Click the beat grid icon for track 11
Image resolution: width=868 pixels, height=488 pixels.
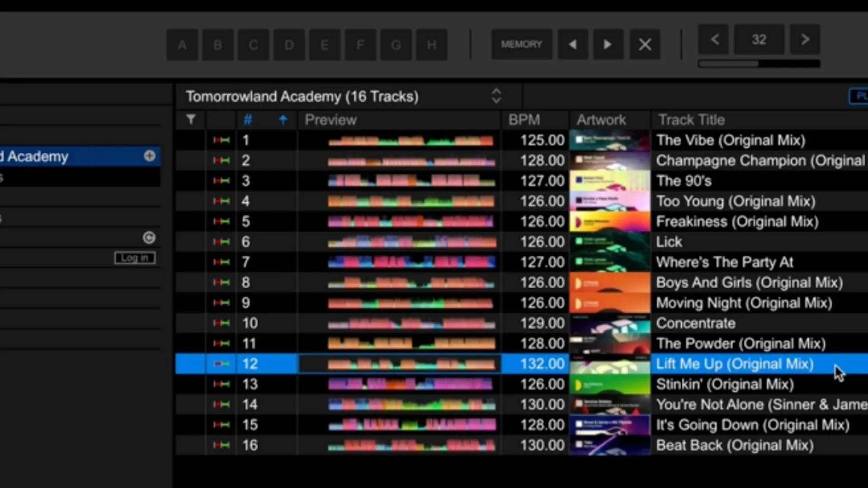point(222,343)
